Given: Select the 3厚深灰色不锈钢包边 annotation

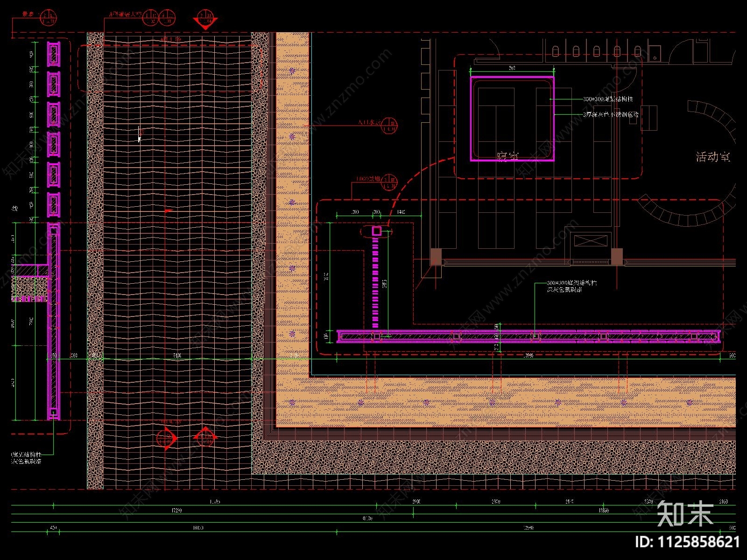Looking at the screenshot, I should click(x=610, y=114).
